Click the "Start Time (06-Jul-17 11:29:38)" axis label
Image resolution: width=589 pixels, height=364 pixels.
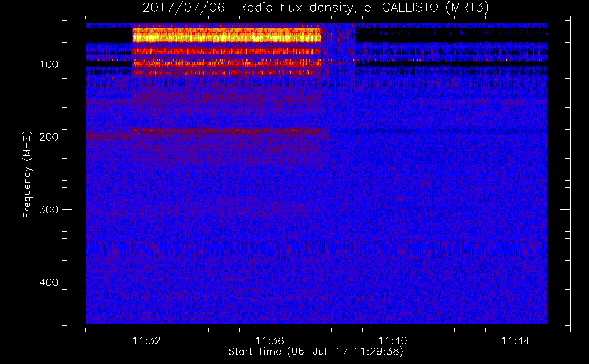[316, 352]
